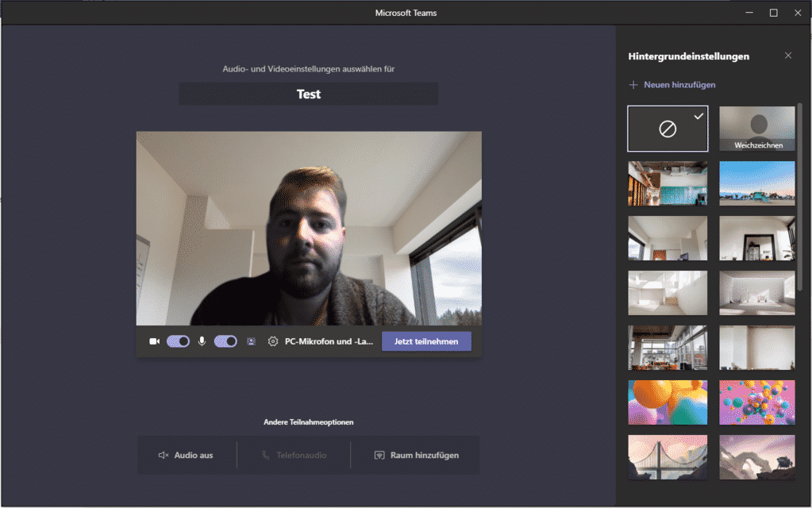Screen dimensions: 812x508
Task: Click the PC-Mikrofon und -La... label
Action: (329, 341)
